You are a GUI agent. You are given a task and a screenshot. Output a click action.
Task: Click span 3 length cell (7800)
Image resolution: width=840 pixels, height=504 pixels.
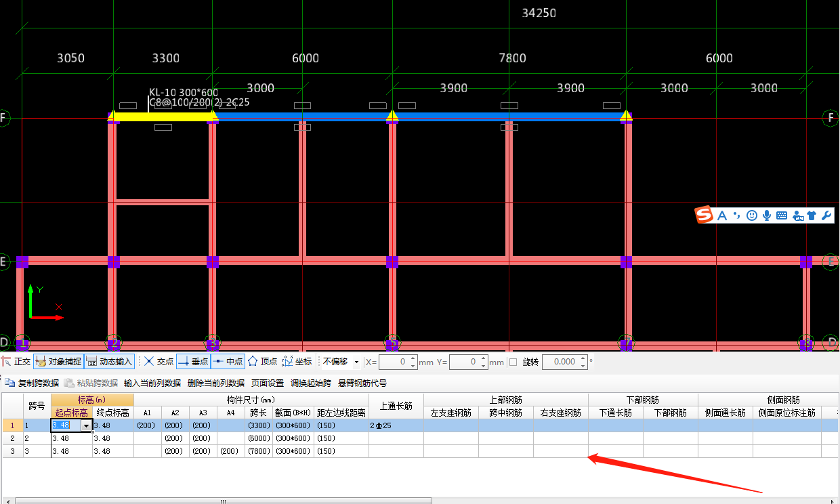click(x=259, y=451)
